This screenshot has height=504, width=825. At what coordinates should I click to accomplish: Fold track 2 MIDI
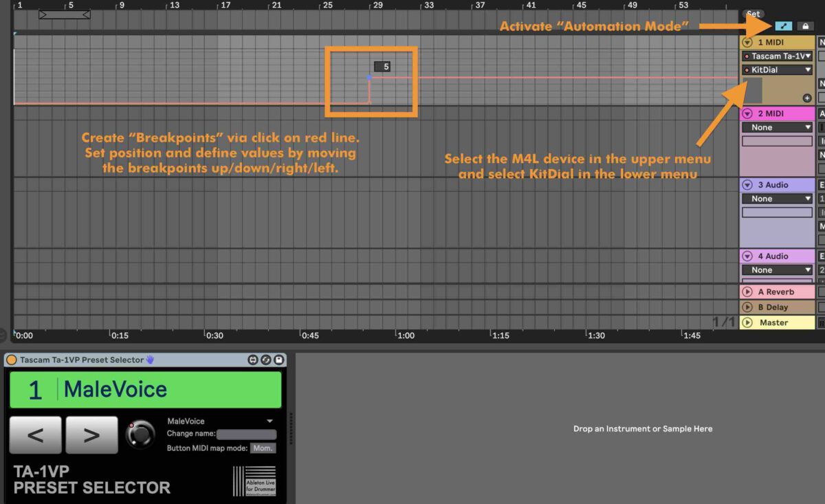[x=748, y=113]
